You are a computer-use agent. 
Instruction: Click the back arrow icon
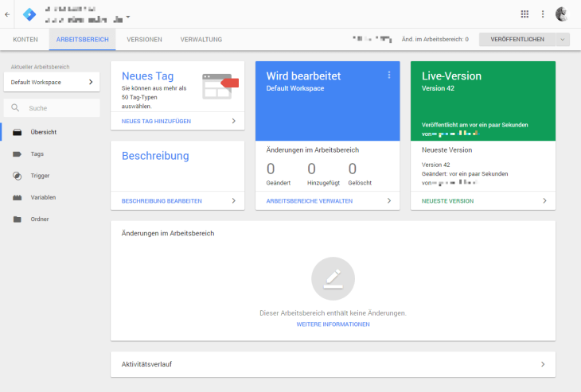[7, 14]
